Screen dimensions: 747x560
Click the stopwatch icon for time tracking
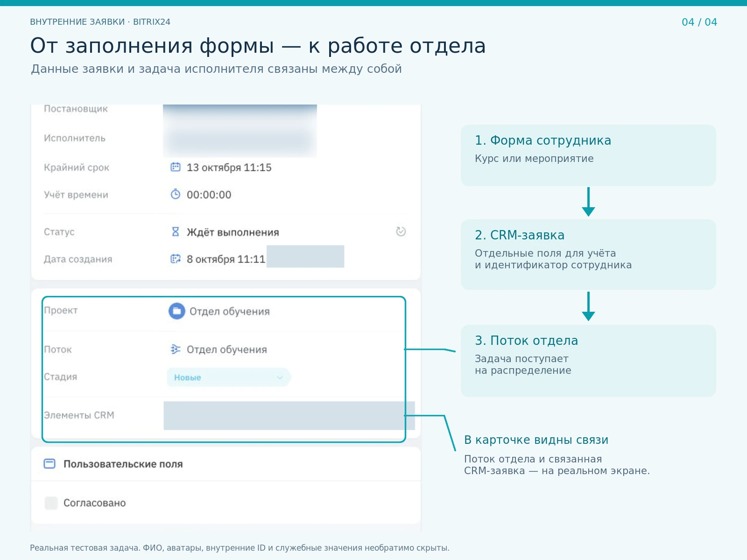click(x=176, y=194)
